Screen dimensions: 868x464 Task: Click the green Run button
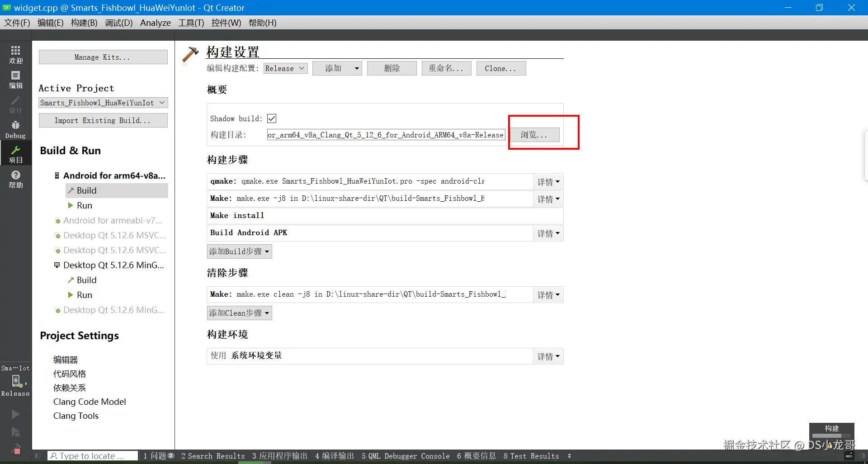point(15,414)
